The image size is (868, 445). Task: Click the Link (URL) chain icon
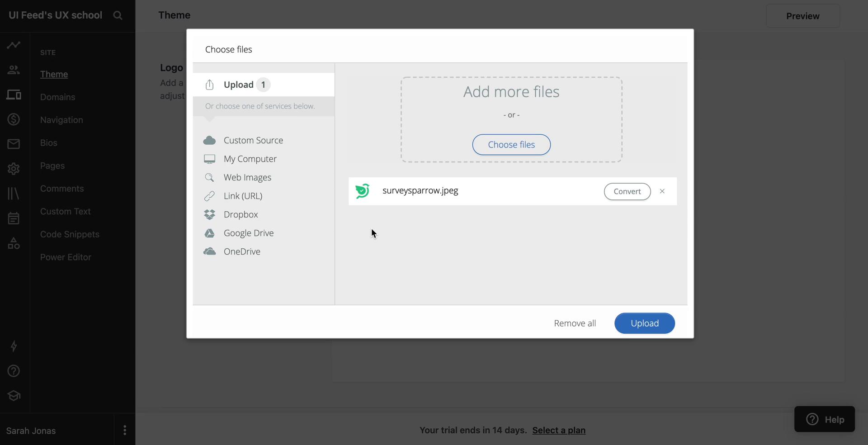[209, 196]
